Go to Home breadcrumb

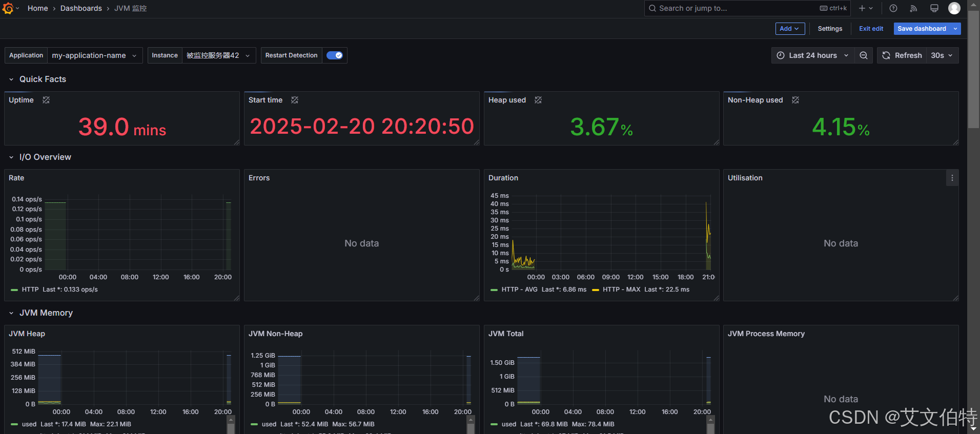tap(38, 8)
